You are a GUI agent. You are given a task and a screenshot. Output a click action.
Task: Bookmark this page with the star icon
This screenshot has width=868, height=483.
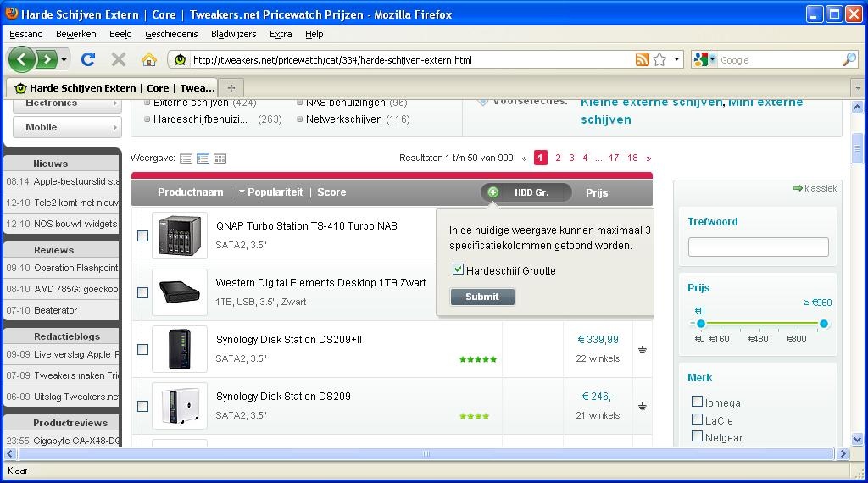(659, 59)
